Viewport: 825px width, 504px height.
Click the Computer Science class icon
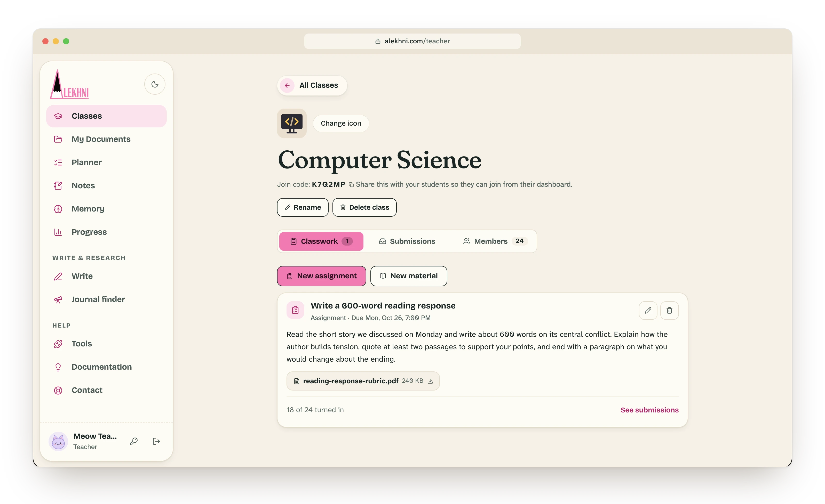point(292,123)
